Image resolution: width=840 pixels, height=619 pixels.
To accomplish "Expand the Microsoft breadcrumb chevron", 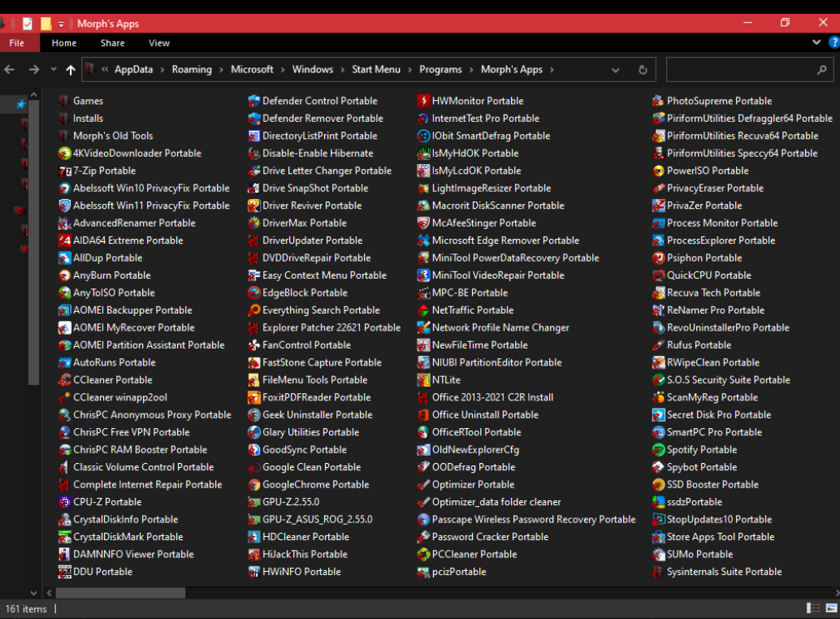I will (x=283, y=70).
